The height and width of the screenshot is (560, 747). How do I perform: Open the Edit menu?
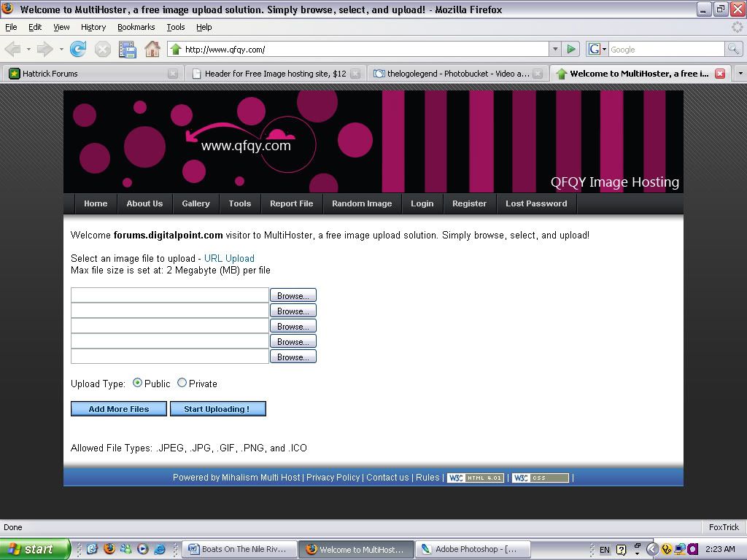click(x=35, y=27)
